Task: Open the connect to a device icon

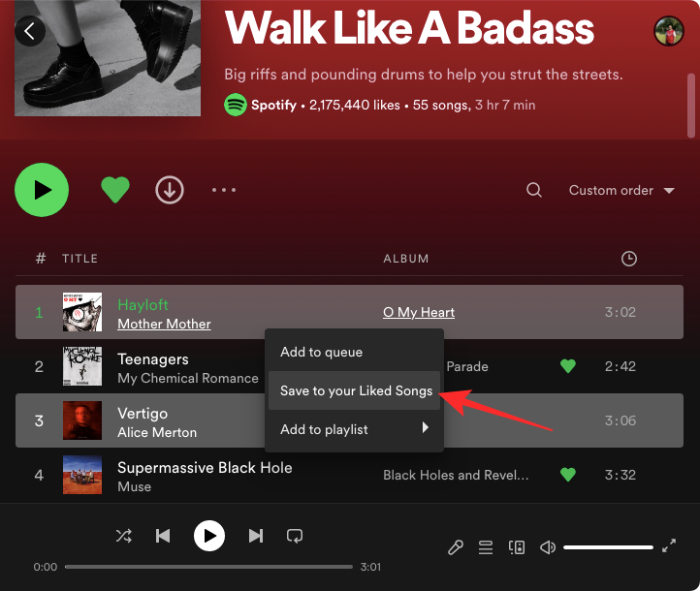Action: click(517, 547)
